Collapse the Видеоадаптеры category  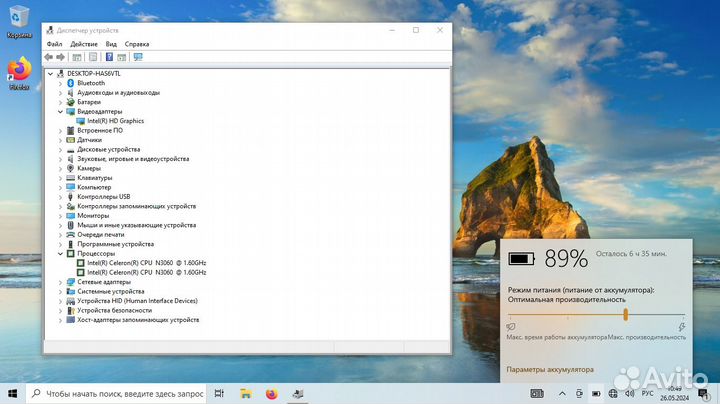pyautogui.click(x=60, y=112)
